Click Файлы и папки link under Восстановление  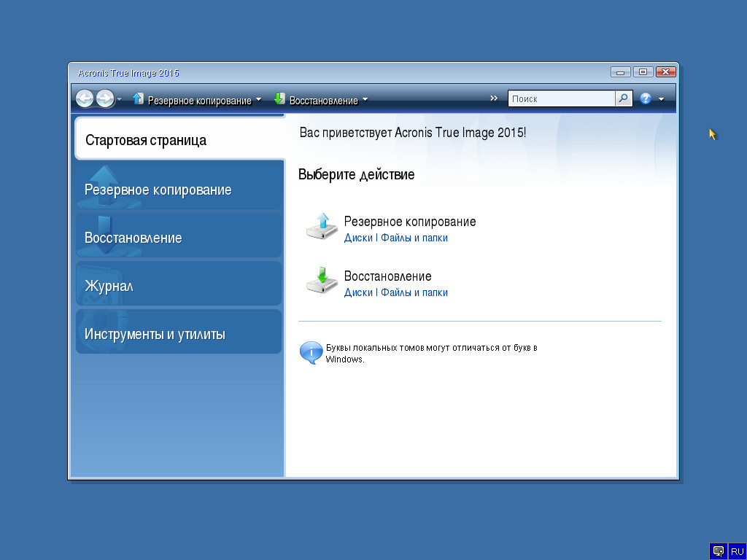click(414, 292)
